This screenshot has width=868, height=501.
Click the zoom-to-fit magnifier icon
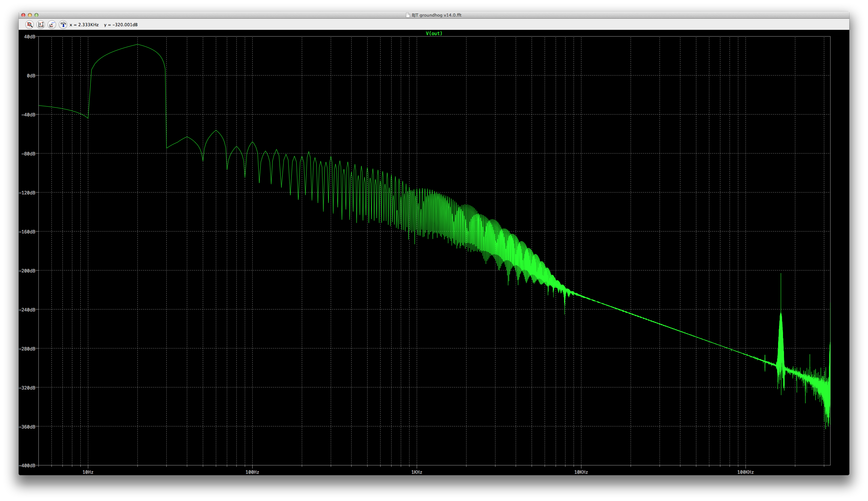pyautogui.click(x=30, y=25)
